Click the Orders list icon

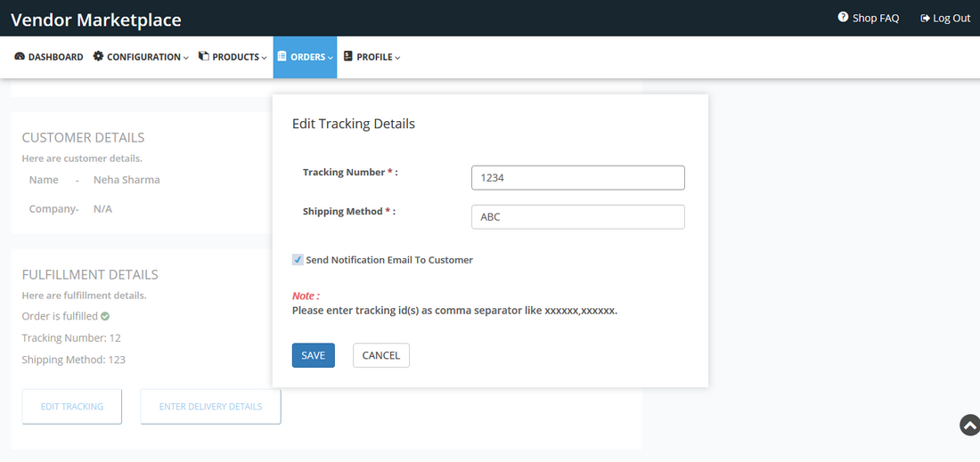(x=282, y=56)
